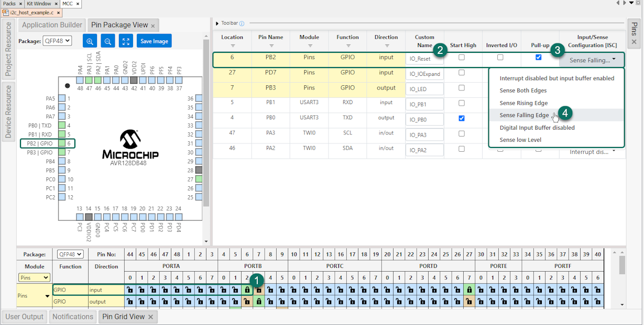644x325 pixels.
Task: Click the zoom out magnifier button
Action: click(x=107, y=41)
